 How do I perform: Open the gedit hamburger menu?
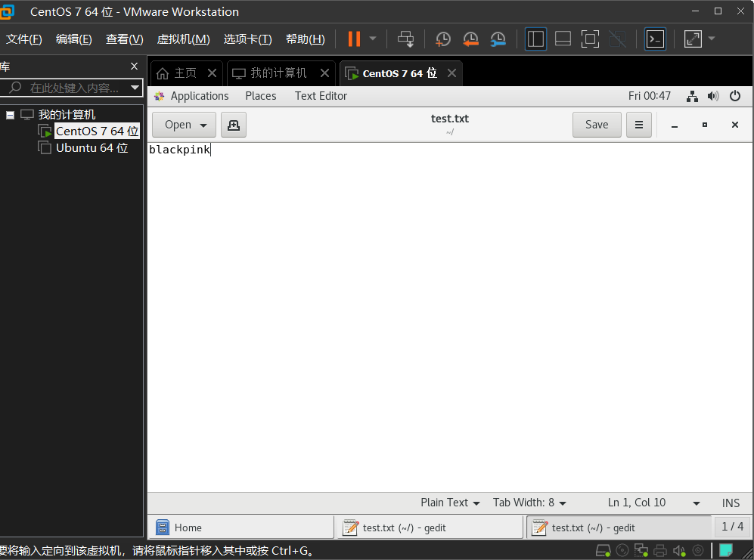point(638,125)
